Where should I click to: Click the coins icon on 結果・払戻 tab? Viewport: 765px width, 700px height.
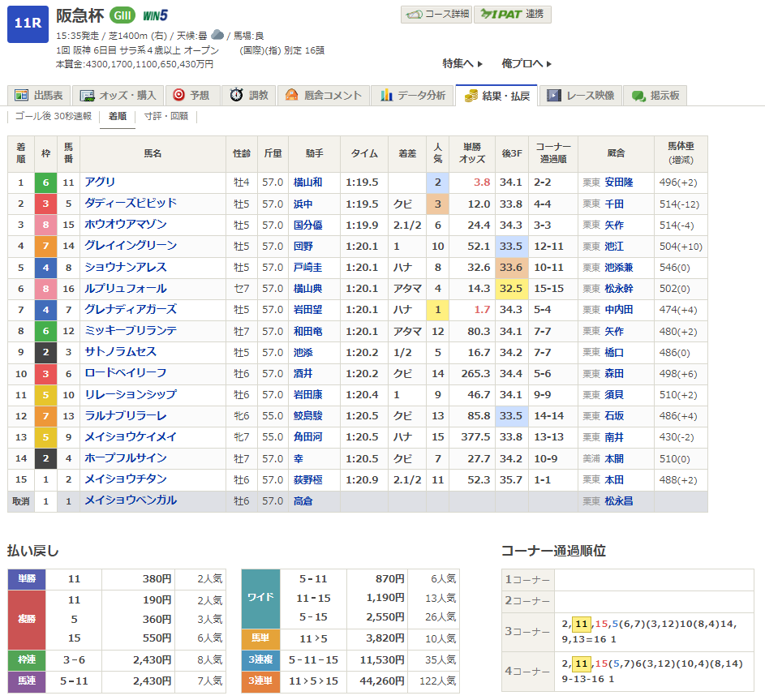[x=471, y=96]
